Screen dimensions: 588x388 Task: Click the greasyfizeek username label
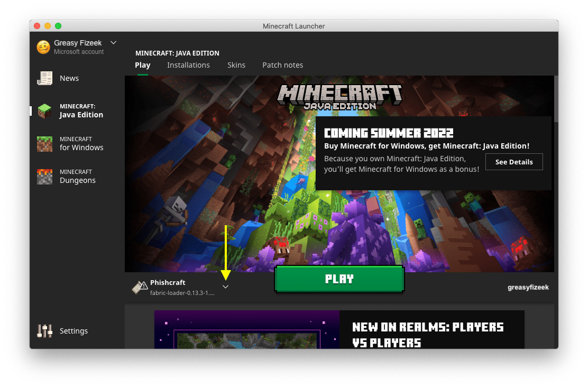pyautogui.click(x=528, y=287)
